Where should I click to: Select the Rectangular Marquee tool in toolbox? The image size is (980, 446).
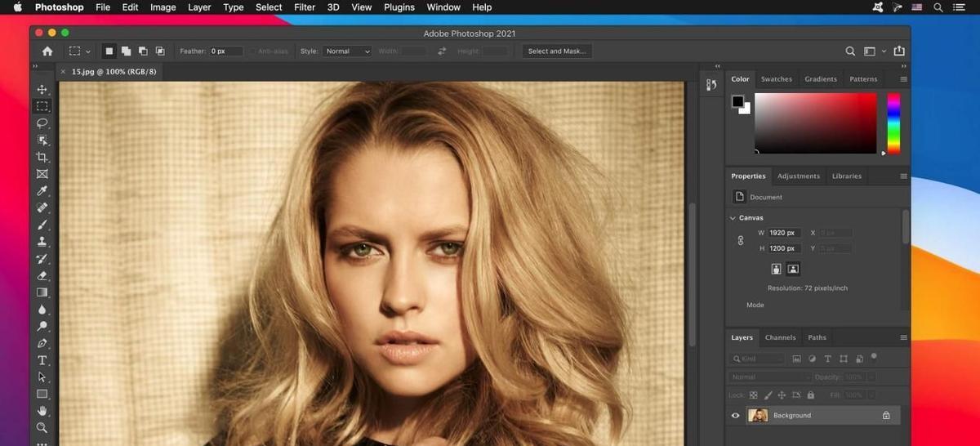pyautogui.click(x=42, y=106)
